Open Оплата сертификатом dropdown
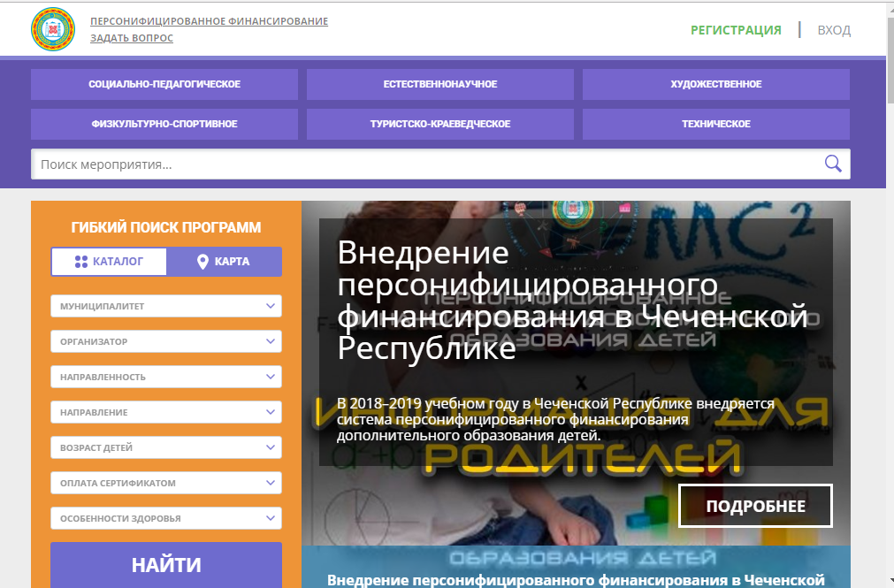 pyautogui.click(x=166, y=483)
